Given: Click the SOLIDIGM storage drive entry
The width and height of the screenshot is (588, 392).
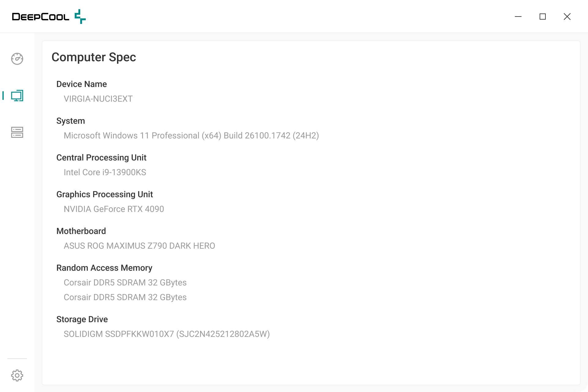Looking at the screenshot, I should 167,334.
